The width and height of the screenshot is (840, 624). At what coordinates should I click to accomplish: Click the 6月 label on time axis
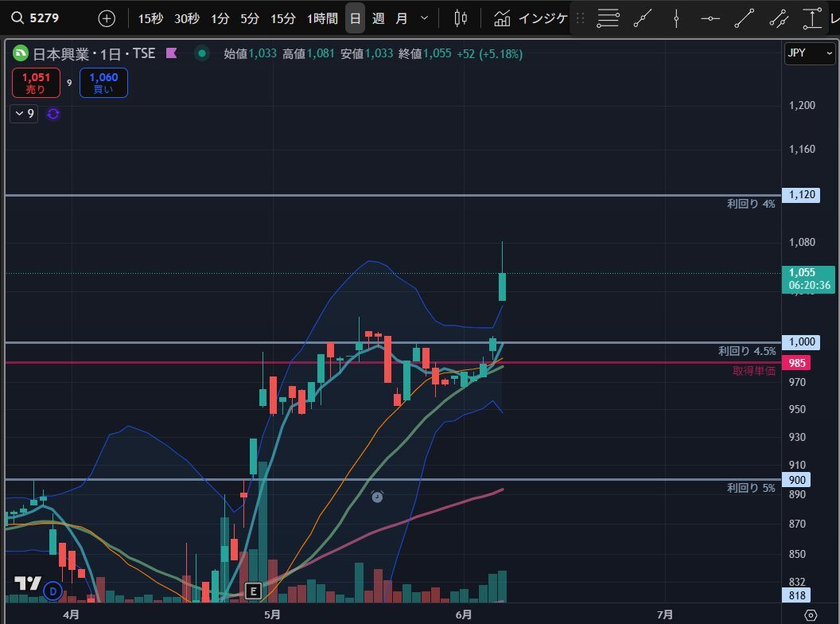coord(464,614)
